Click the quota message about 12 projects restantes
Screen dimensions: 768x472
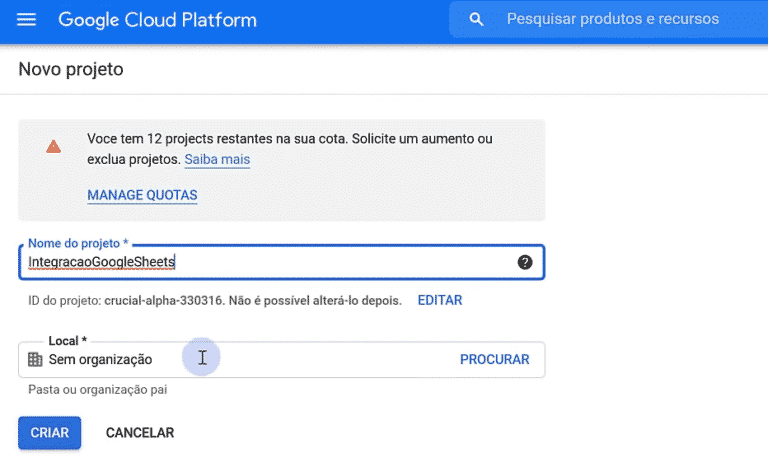pyautogui.click(x=289, y=149)
